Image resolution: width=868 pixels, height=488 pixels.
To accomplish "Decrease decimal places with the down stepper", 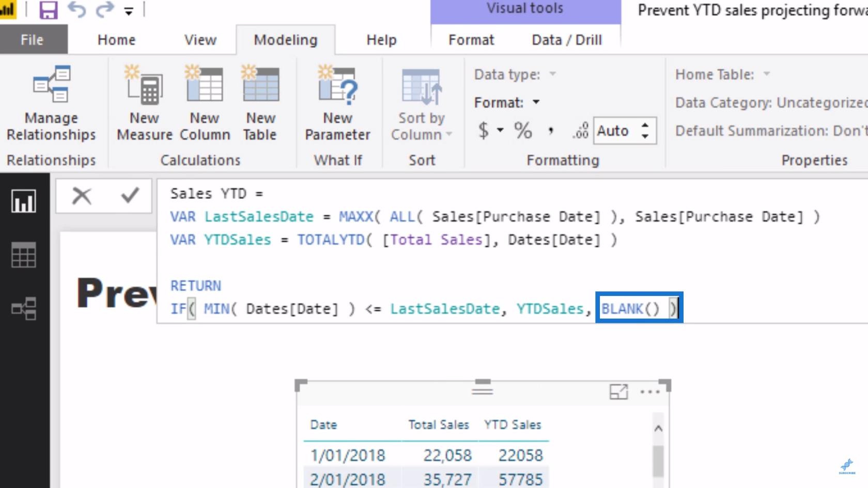I will tap(645, 136).
